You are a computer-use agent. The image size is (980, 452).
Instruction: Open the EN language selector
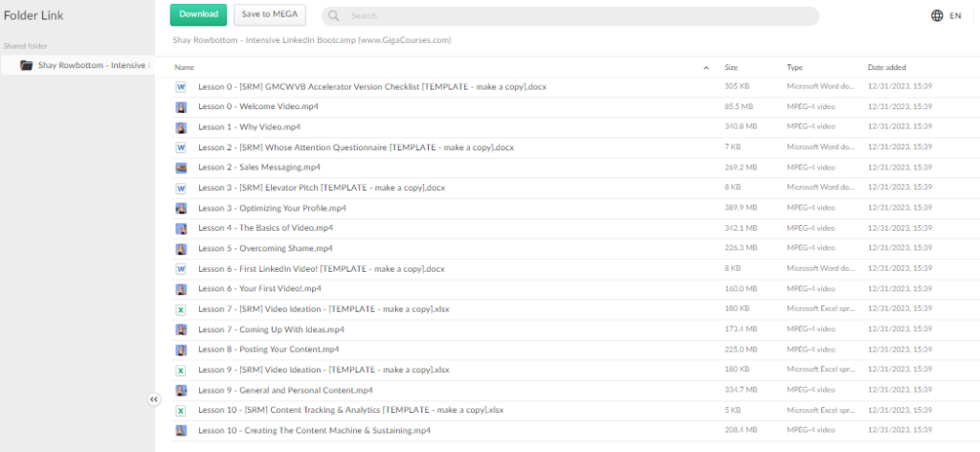click(x=955, y=16)
